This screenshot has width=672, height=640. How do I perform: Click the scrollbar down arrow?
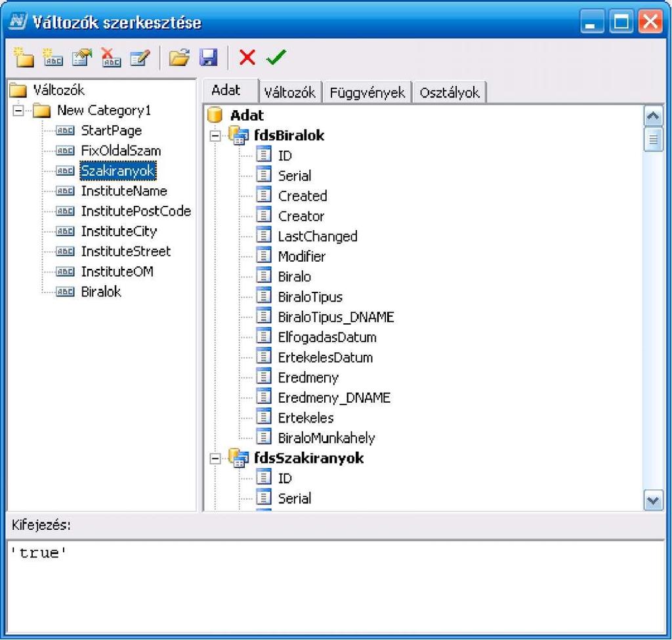tap(653, 500)
